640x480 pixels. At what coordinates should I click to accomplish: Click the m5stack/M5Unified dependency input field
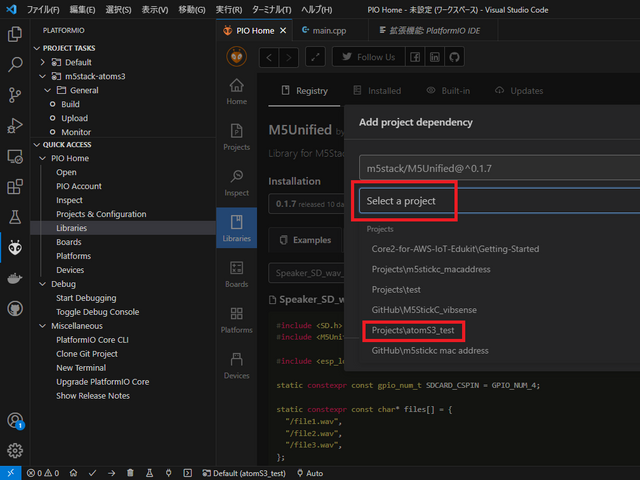[x=499, y=168]
